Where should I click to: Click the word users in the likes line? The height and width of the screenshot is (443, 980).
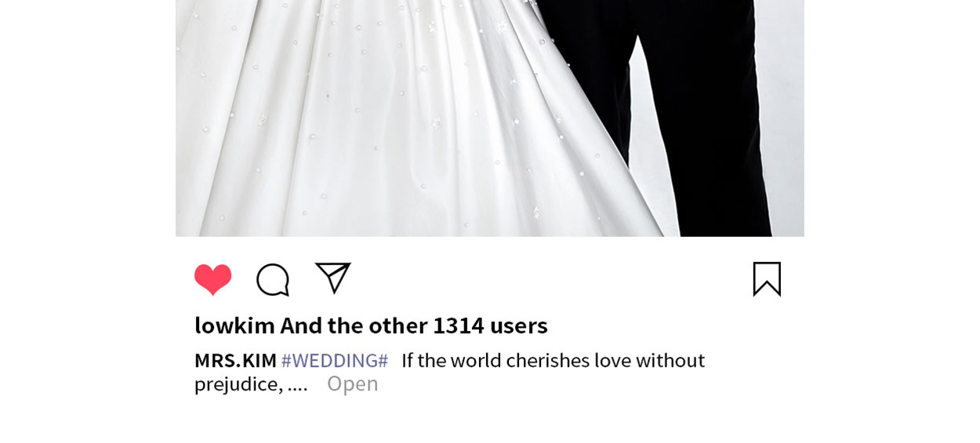(519, 325)
